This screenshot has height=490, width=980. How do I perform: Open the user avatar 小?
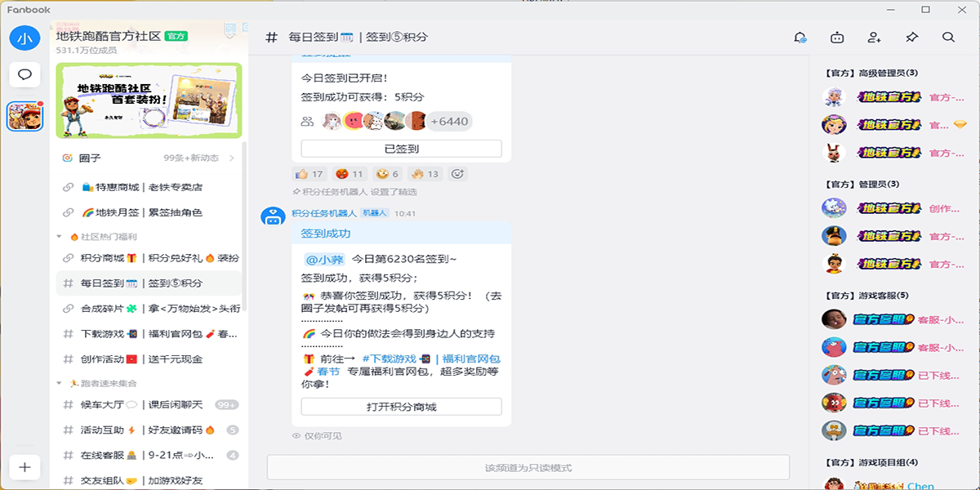click(x=25, y=38)
